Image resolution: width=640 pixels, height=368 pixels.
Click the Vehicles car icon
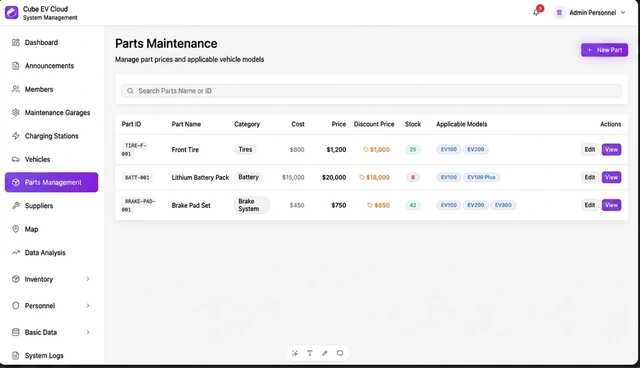click(x=16, y=159)
